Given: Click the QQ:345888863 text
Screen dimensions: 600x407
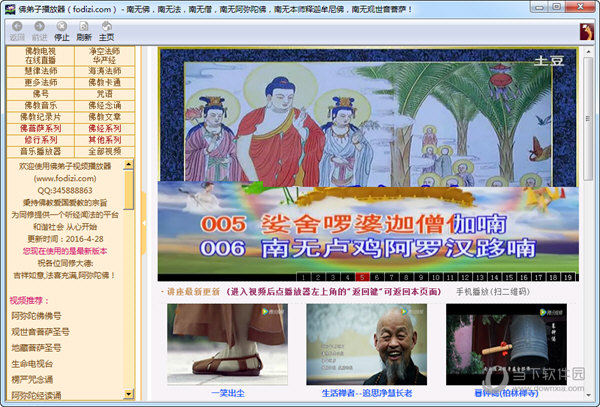Looking at the screenshot, I should pyautogui.click(x=65, y=190).
